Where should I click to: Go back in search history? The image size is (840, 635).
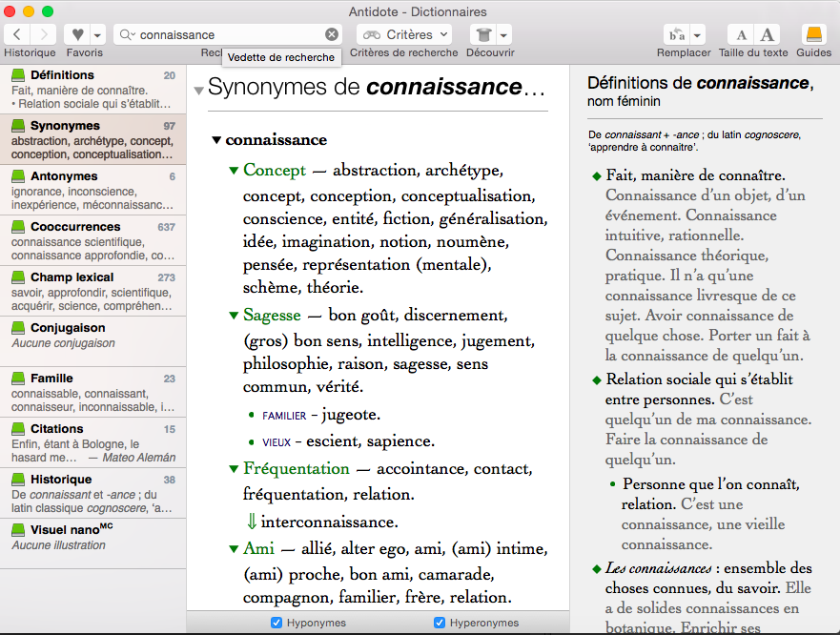click(17, 35)
